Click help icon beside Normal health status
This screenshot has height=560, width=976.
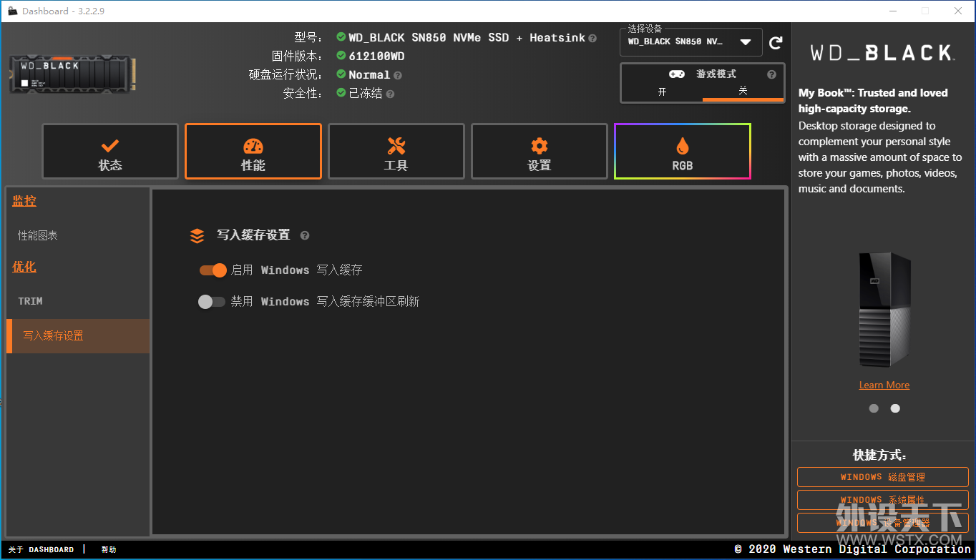click(x=398, y=75)
